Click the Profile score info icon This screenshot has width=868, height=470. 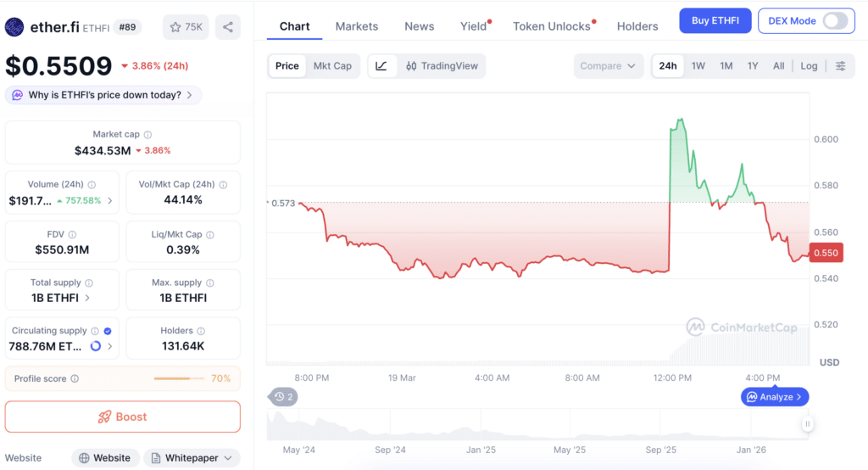coord(75,378)
